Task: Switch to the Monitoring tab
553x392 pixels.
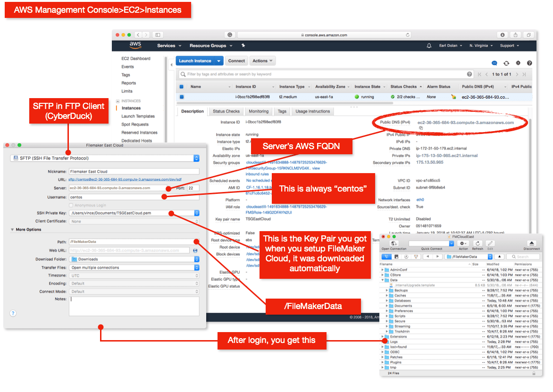Action: pos(259,111)
